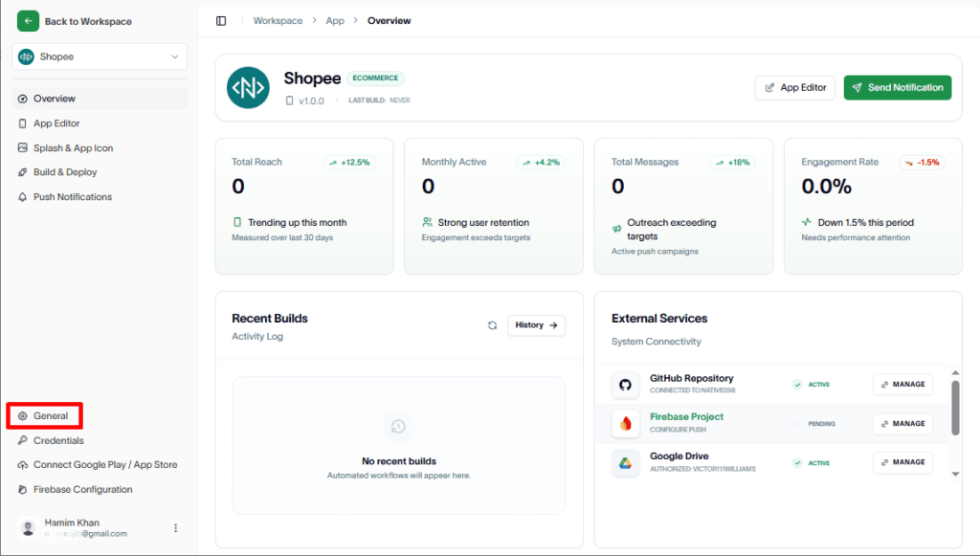Image resolution: width=980 pixels, height=556 pixels.
Task: Click Firebase Project PENDING status
Action: (x=821, y=424)
